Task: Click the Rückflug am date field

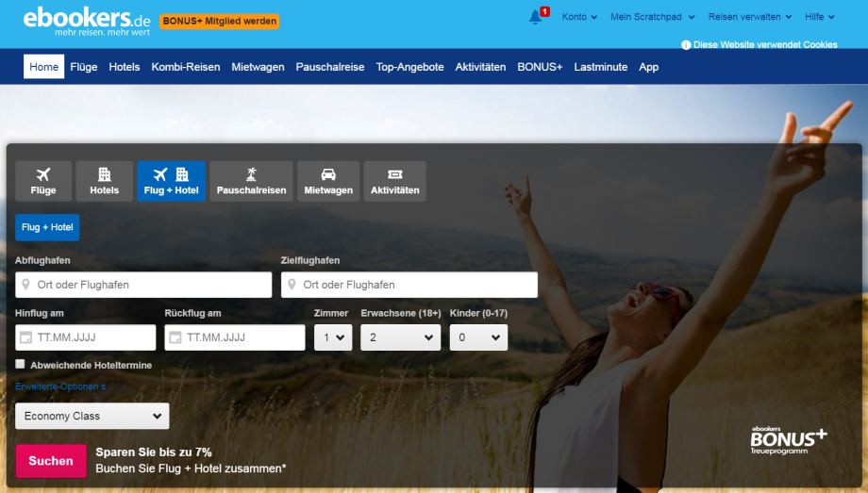Action: (235, 337)
